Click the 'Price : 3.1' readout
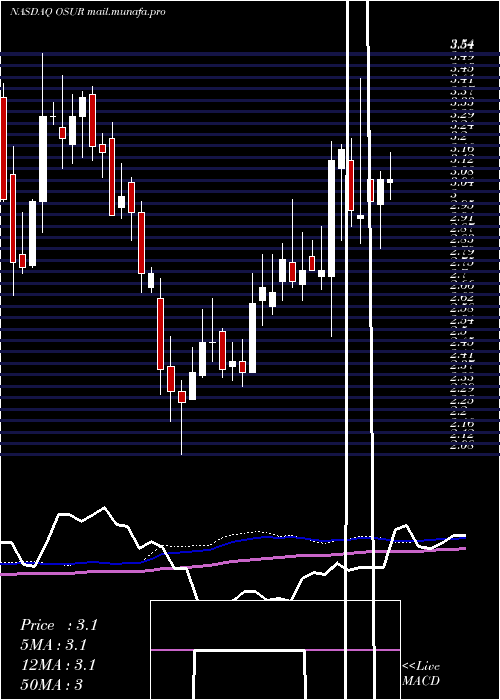 [x=58, y=625]
